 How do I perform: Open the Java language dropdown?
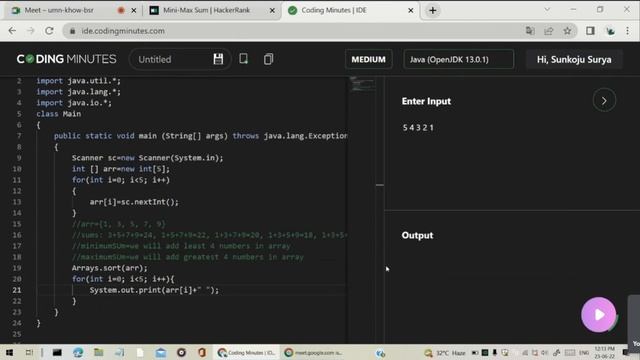[x=458, y=60]
